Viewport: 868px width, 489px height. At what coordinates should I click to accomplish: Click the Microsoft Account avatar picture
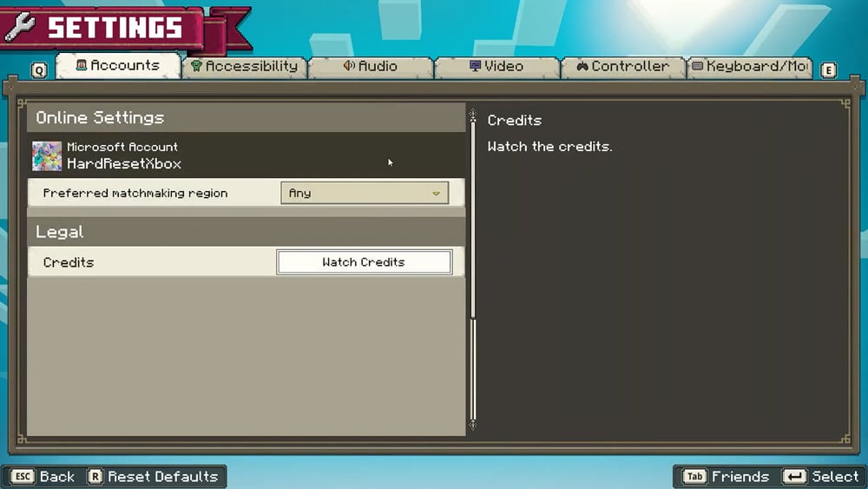pos(47,155)
